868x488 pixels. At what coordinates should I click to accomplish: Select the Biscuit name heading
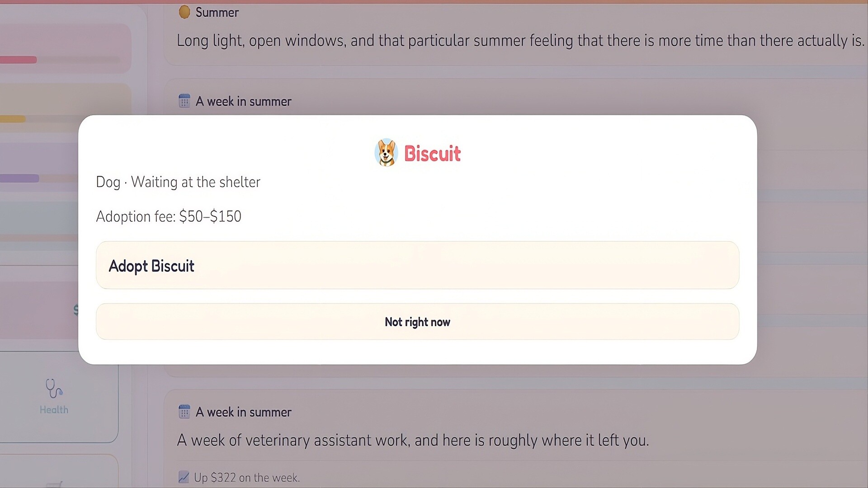[432, 154]
